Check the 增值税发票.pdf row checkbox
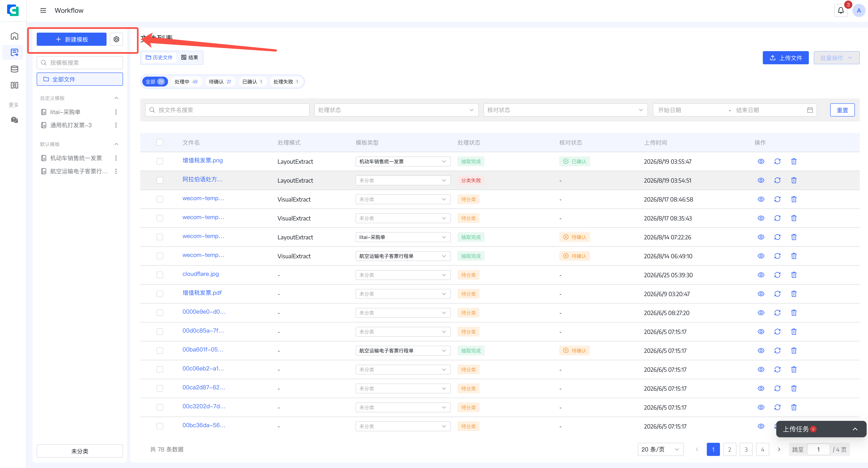The width and height of the screenshot is (868, 468). point(160,294)
